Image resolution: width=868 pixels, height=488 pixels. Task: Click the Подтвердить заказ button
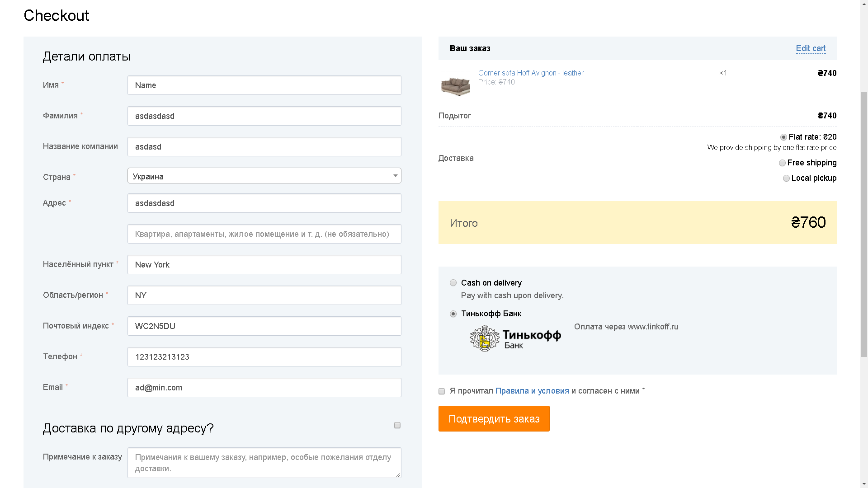click(494, 419)
